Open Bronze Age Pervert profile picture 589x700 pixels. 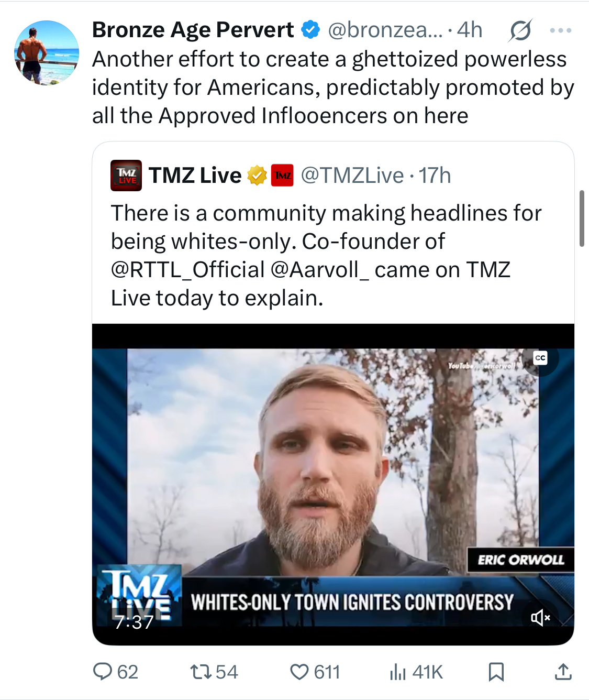point(47,53)
